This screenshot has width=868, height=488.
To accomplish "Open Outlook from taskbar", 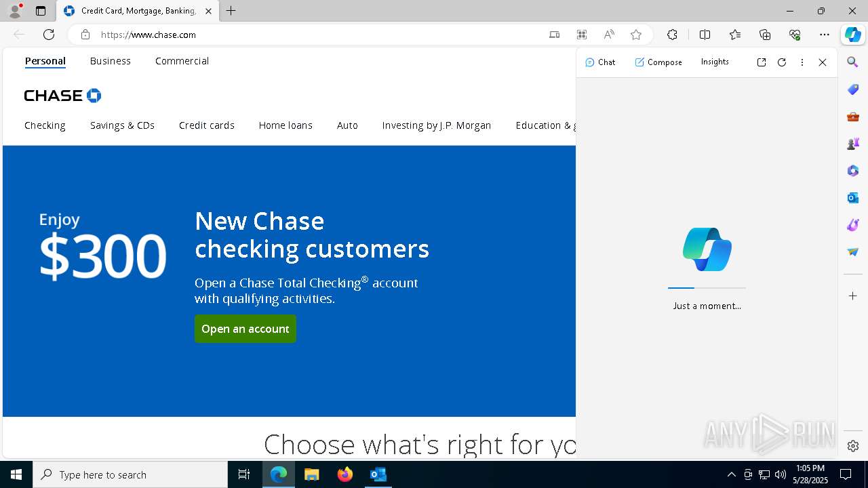I will 378,474.
